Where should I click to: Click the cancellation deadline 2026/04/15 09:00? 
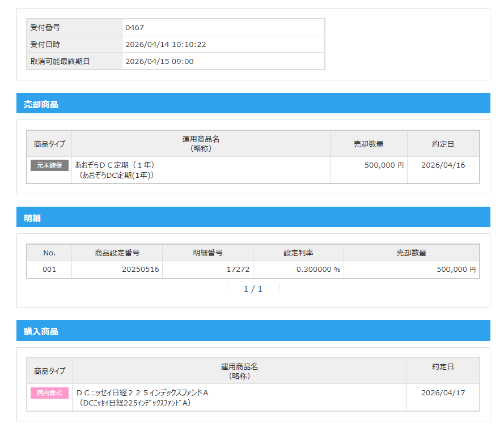coord(159,61)
